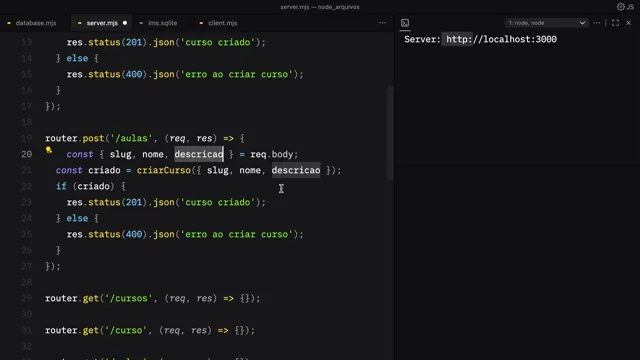This screenshot has width=640, height=360.
Task: Click the unsaved dot on server.mjs tab
Action: 125,23
